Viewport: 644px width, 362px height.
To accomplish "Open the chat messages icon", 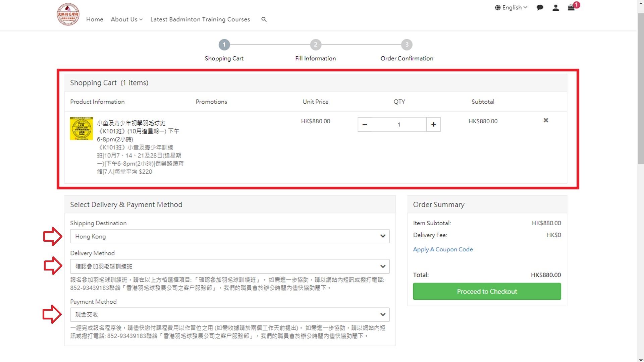I will point(540,8).
